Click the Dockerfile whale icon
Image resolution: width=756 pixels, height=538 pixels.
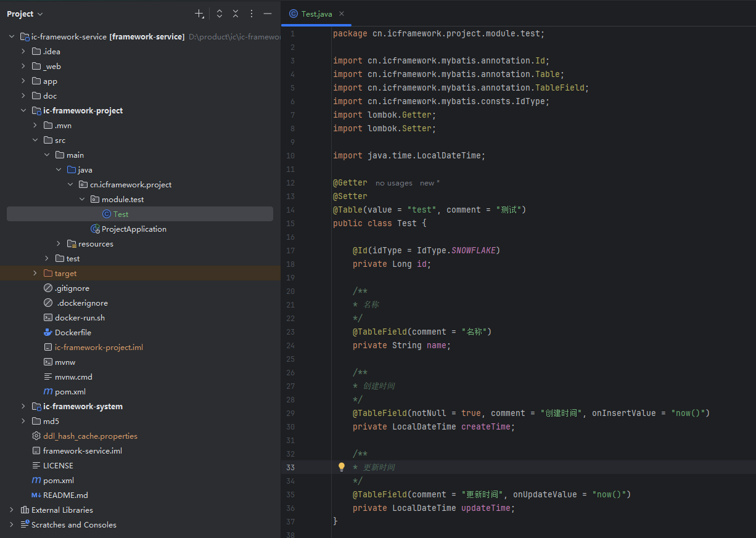click(x=48, y=333)
